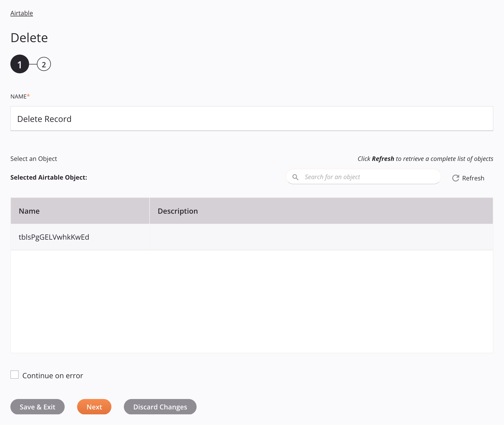Expand the Select an Object dropdown
Viewport: 504px width, 425px height.
pos(34,158)
